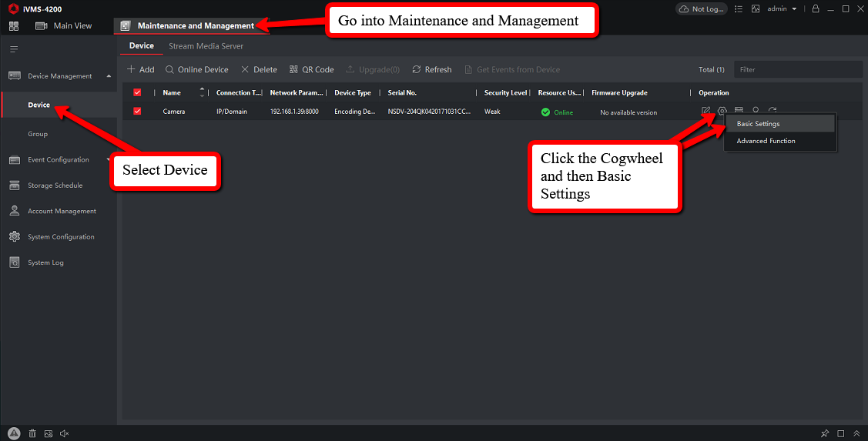Viewport: 868px width, 441px height.
Task: Toggle the select-all checkbox in table header
Action: click(x=138, y=92)
